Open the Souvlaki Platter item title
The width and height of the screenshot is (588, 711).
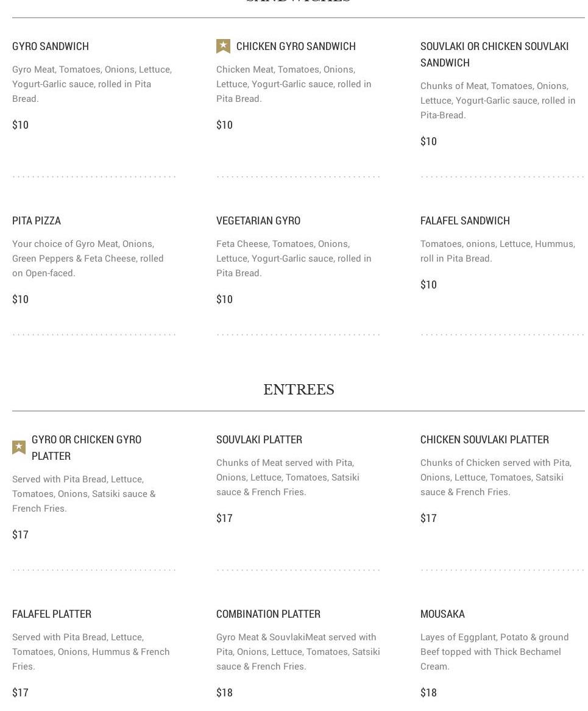tap(259, 440)
